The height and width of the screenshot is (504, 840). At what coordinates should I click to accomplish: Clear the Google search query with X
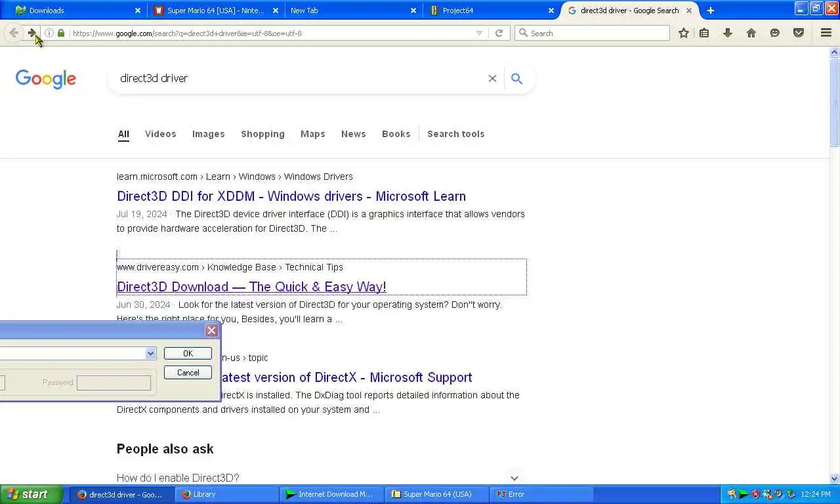point(492,78)
